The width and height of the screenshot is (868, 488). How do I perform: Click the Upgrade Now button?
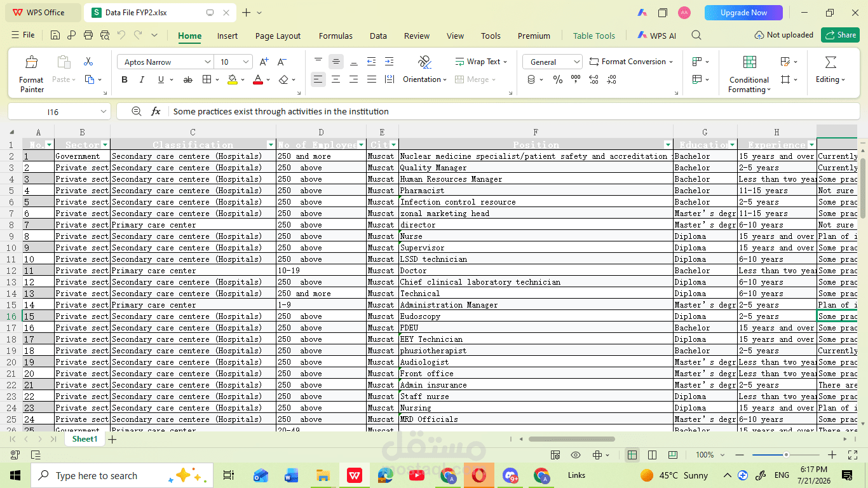pos(743,13)
